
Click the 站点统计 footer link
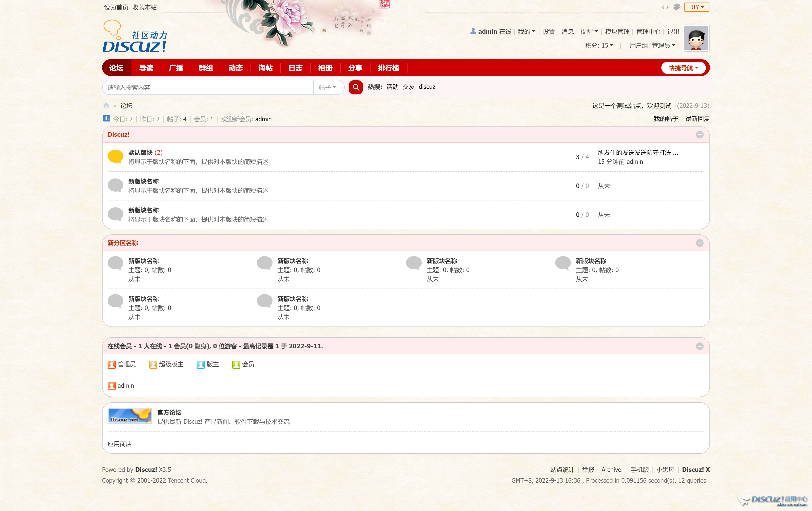coord(562,469)
